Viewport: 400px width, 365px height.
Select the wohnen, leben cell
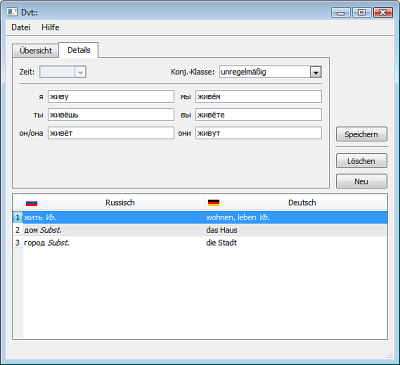coord(296,217)
